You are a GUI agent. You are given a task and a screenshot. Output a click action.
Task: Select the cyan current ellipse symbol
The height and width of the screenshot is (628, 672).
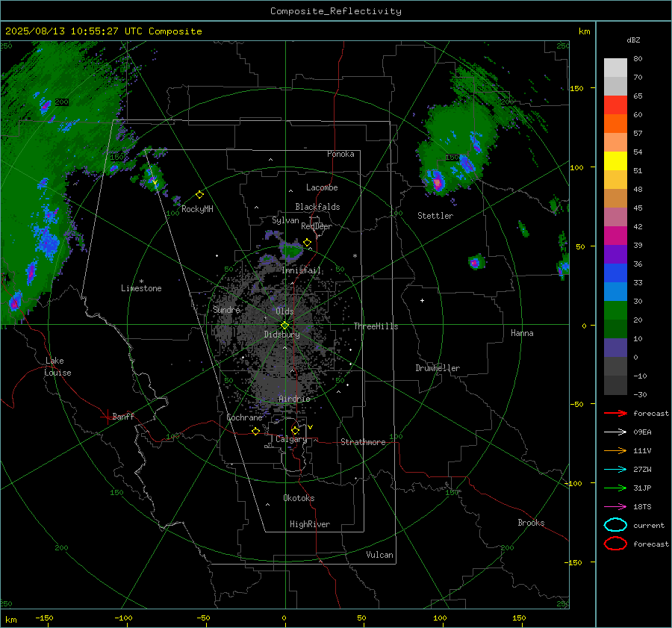tap(615, 525)
